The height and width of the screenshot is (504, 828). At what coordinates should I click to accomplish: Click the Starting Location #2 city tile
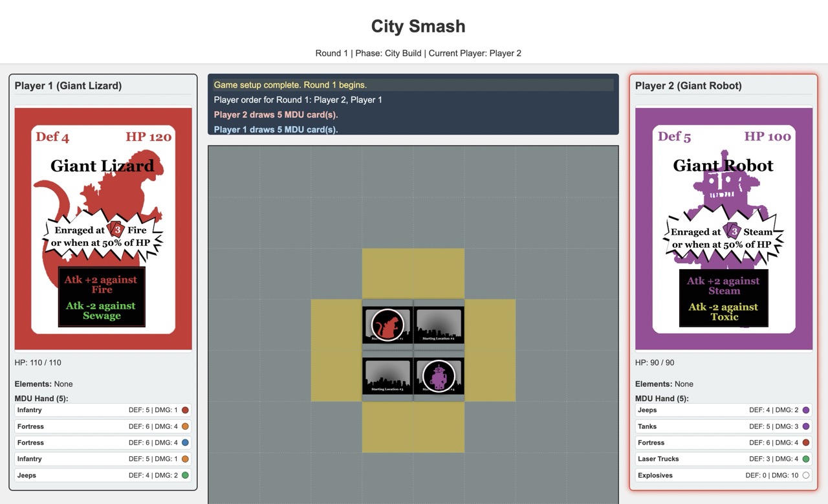pyautogui.click(x=439, y=323)
